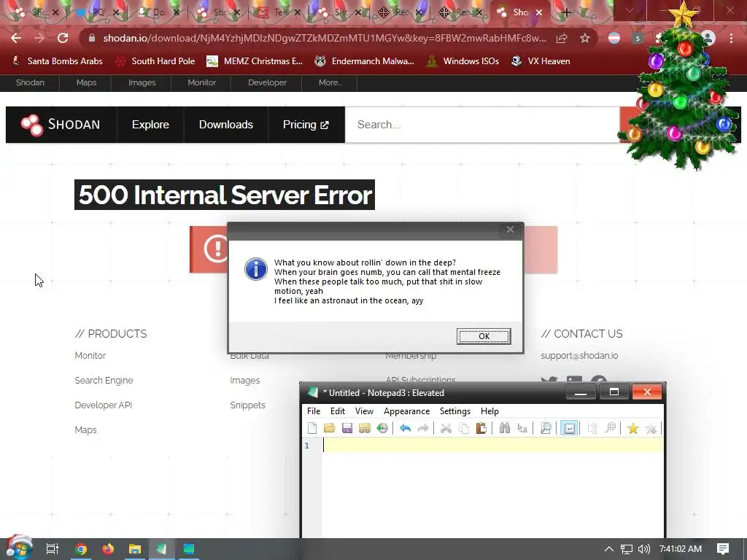The image size is (747, 560).
Task: Click the address bar with the shodan.io URL
Action: pyautogui.click(x=324, y=38)
